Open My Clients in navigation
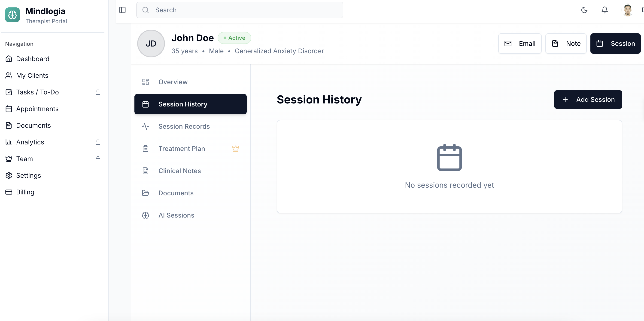Screen dimensions: 644x321 [x=32, y=75]
